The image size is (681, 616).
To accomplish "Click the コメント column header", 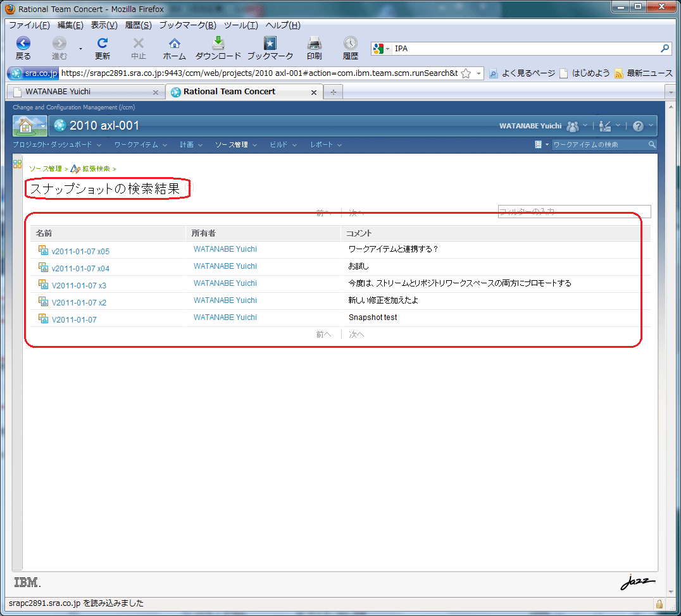I will (x=496, y=233).
